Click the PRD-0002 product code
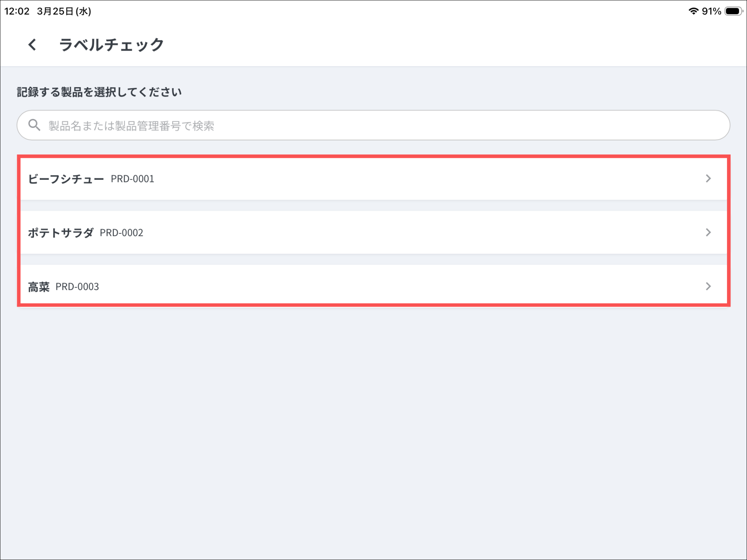The height and width of the screenshot is (560, 747). coord(121,233)
